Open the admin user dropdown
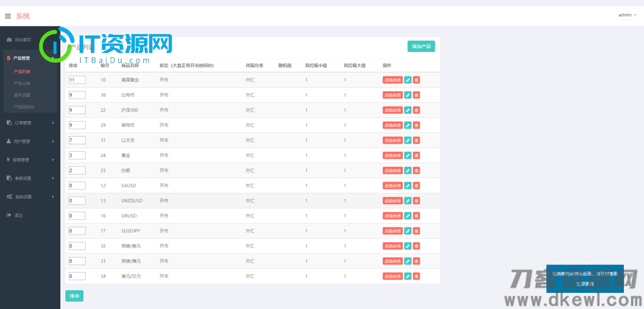This screenshot has width=644, height=309. point(627,15)
